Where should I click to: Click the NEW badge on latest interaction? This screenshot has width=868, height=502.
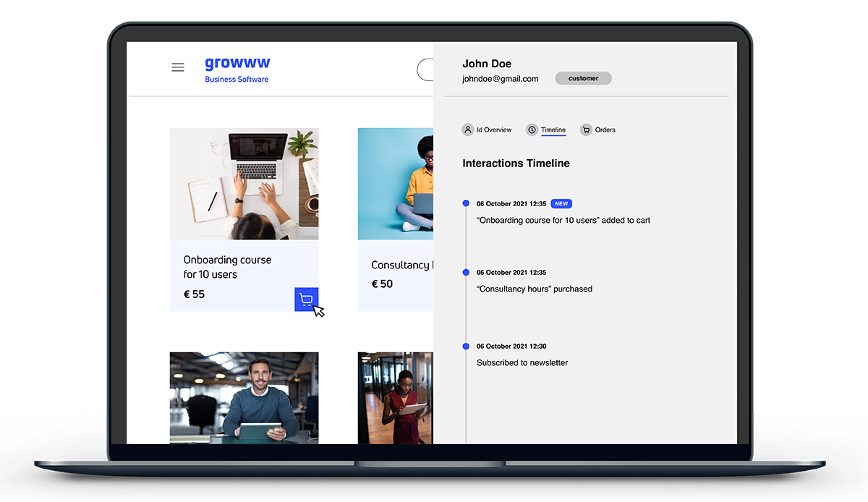561,204
